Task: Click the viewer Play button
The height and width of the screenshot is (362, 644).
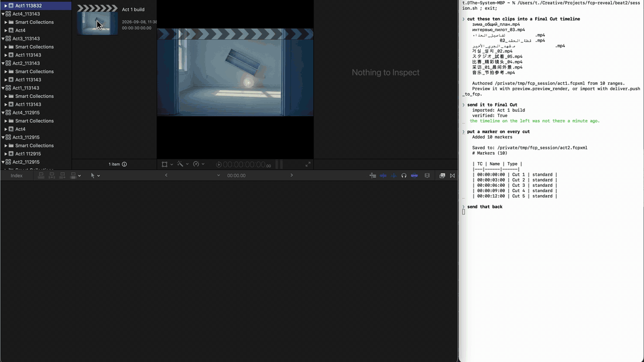Action: 218,165
